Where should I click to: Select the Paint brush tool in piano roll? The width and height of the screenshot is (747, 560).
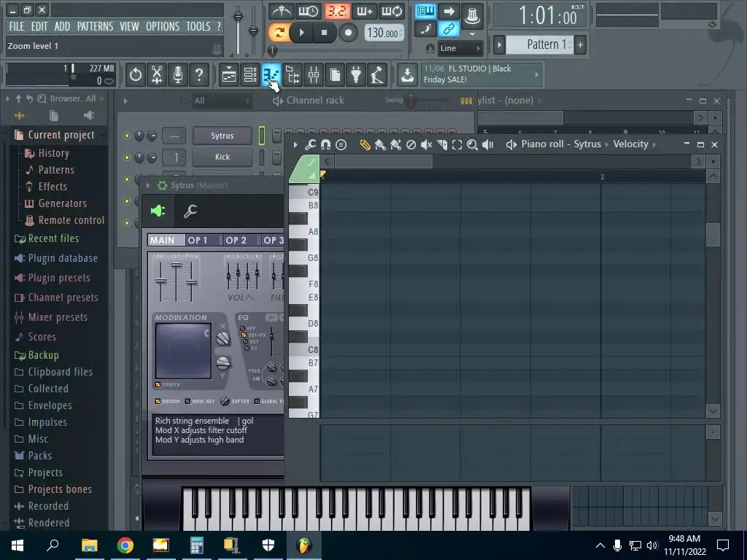380,145
